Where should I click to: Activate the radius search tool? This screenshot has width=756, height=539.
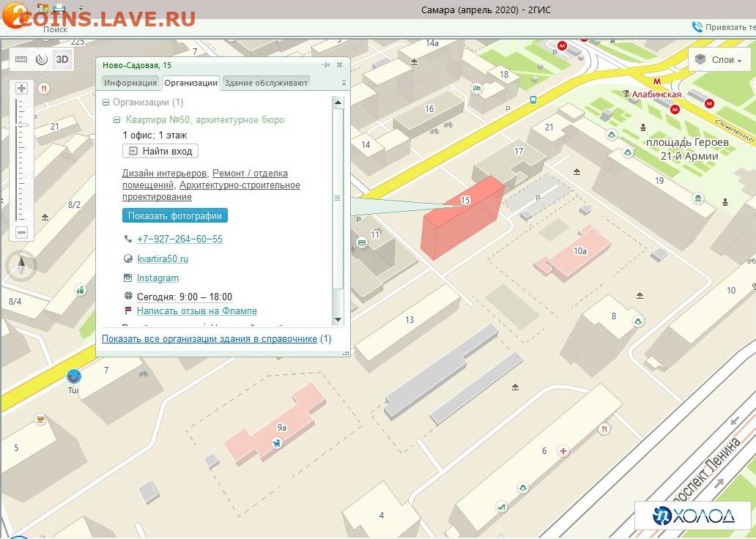click(x=42, y=59)
